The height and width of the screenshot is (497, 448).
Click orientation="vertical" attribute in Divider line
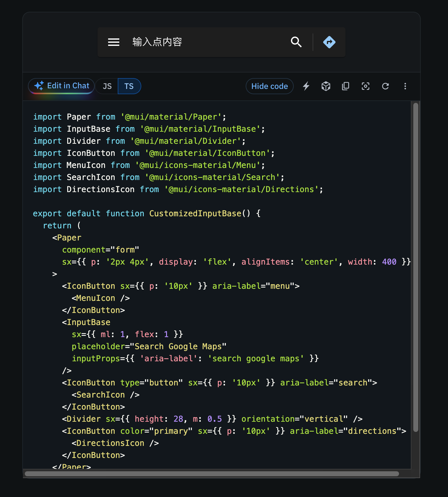pos(294,419)
